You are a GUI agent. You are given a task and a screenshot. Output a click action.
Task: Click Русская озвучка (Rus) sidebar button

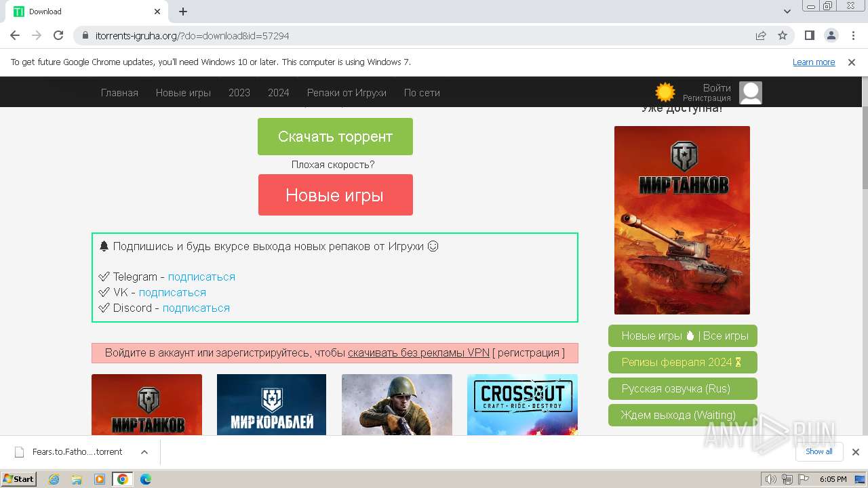click(683, 389)
